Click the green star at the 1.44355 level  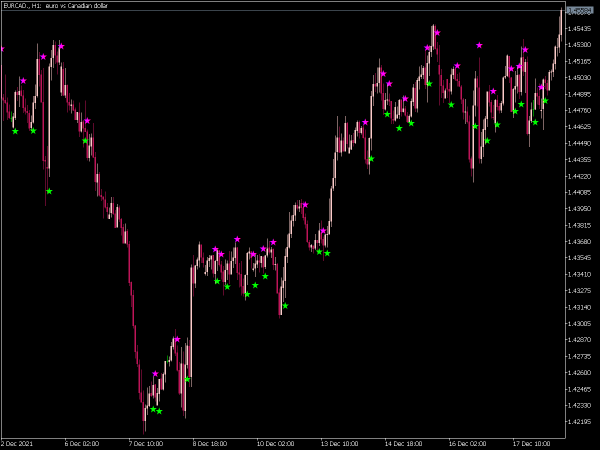click(x=371, y=159)
